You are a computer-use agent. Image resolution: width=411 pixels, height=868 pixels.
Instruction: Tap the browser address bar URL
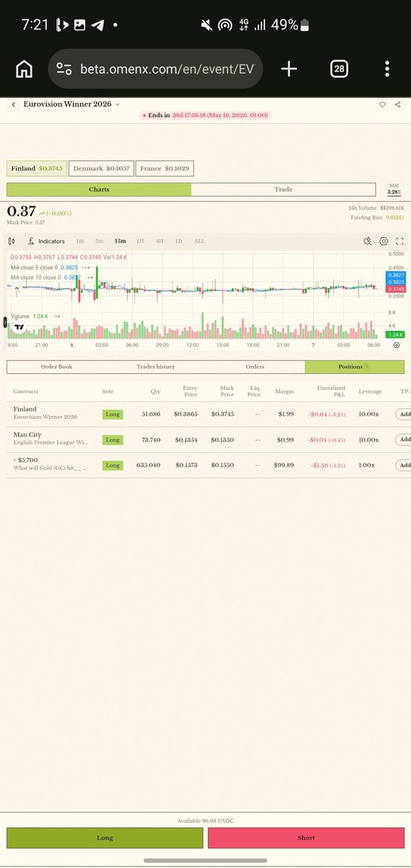point(167,69)
